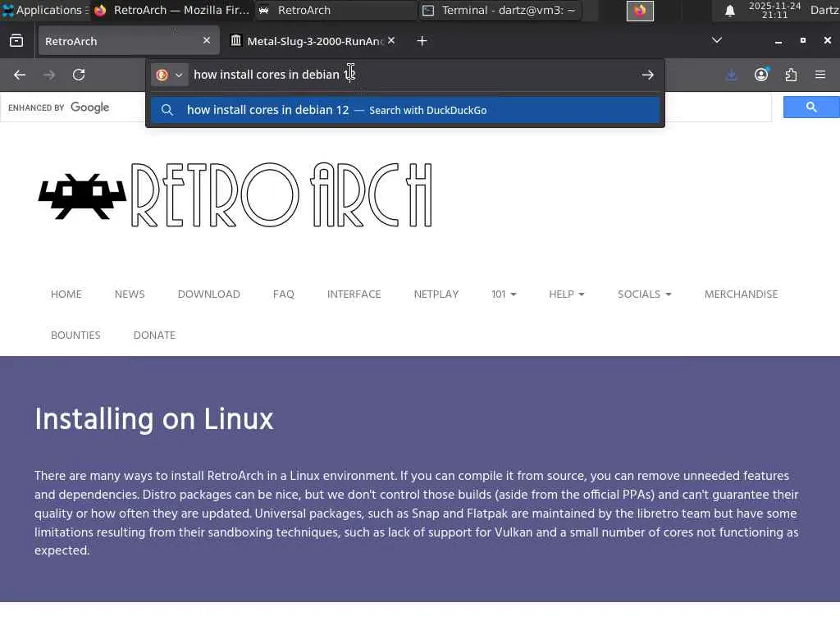Click the blue Google search button
The image size is (840, 630).
[811, 107]
